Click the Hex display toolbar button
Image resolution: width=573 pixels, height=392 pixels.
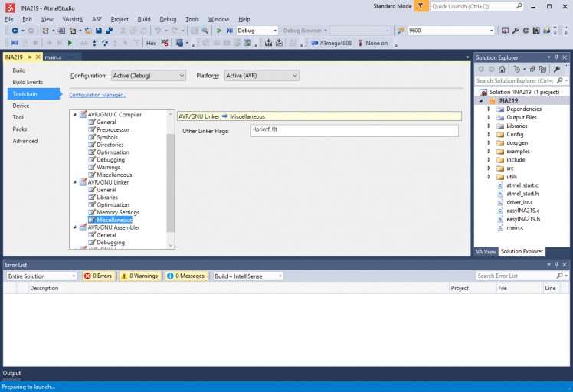click(151, 43)
